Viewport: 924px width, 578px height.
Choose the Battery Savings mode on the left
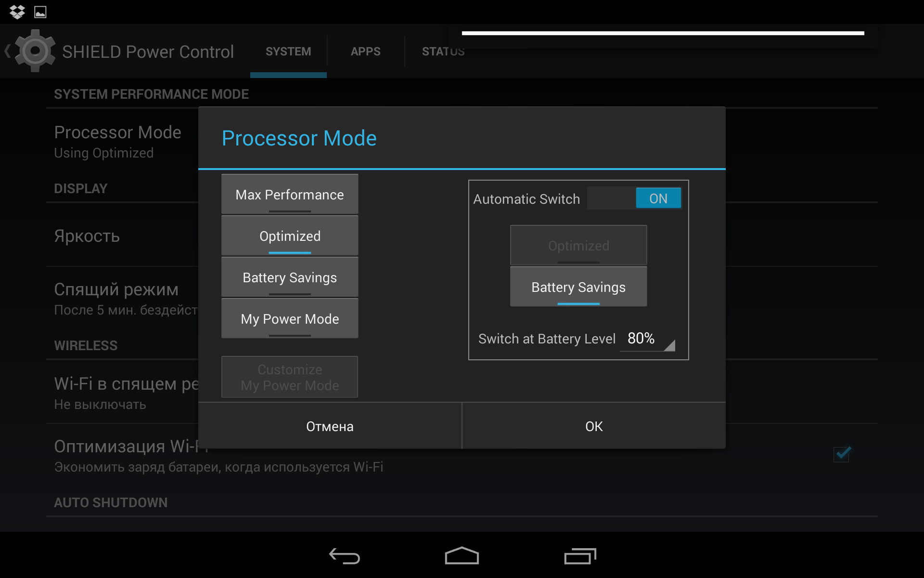point(290,277)
